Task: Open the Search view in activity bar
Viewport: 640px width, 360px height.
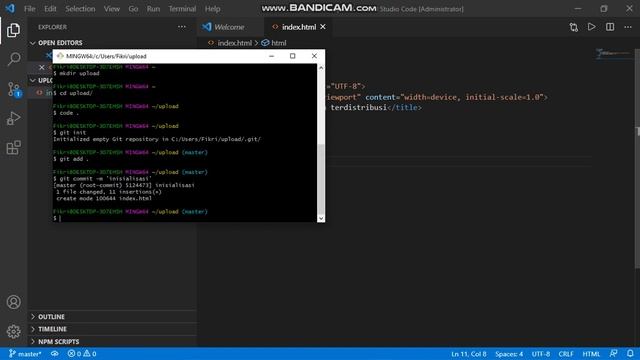Action: click(13, 59)
